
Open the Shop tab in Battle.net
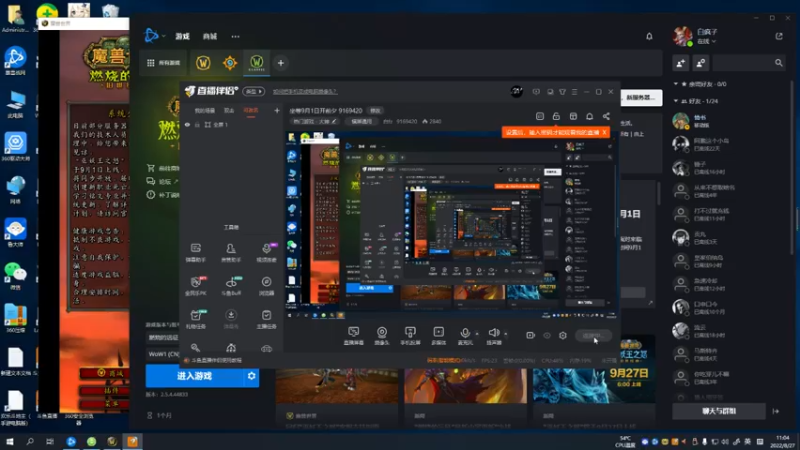click(210, 36)
